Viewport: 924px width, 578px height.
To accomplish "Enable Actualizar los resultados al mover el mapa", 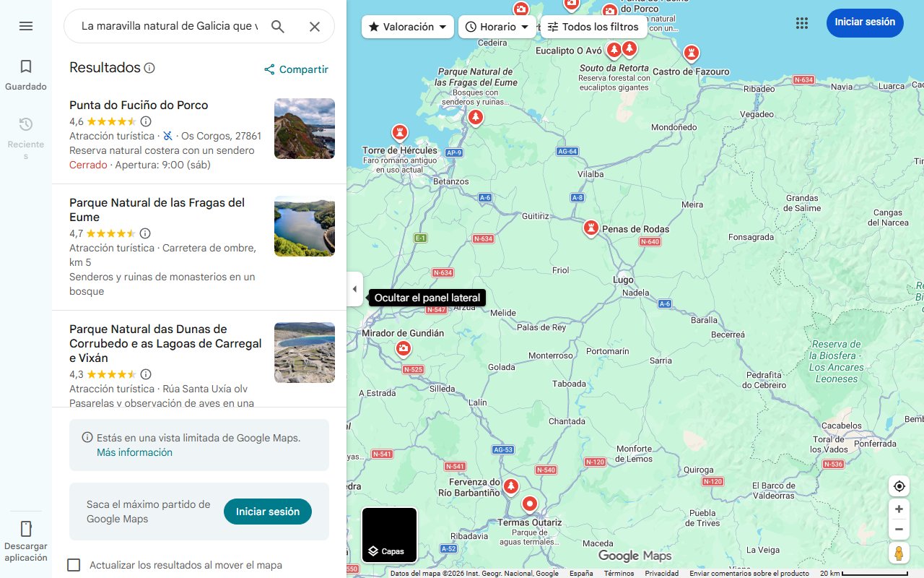I will pos(74,565).
